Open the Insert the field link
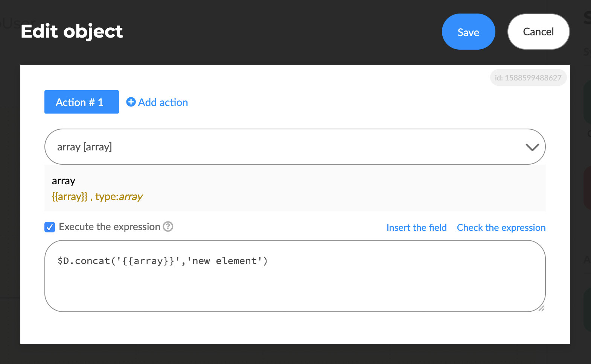The width and height of the screenshot is (591, 364). tap(416, 228)
